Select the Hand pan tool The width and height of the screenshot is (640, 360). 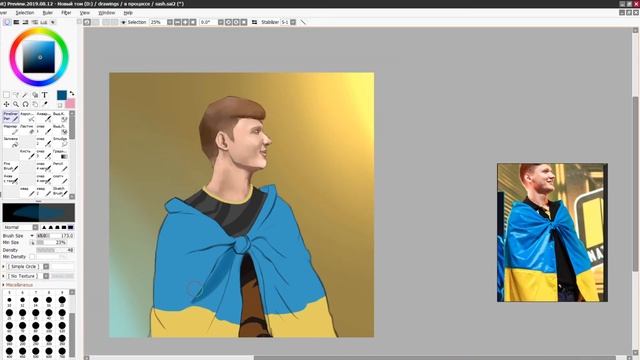[35, 104]
